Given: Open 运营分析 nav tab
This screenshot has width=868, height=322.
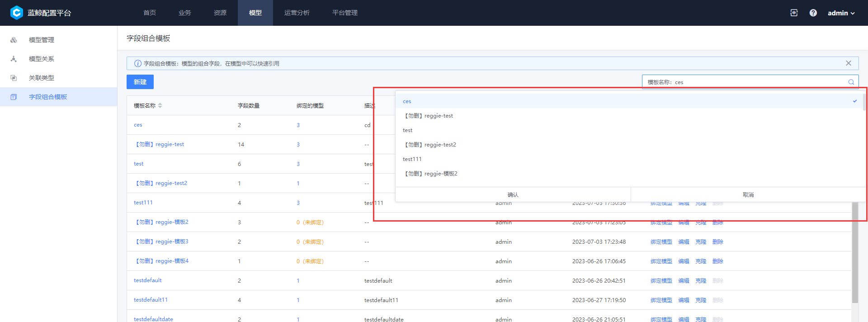Looking at the screenshot, I should [x=297, y=13].
